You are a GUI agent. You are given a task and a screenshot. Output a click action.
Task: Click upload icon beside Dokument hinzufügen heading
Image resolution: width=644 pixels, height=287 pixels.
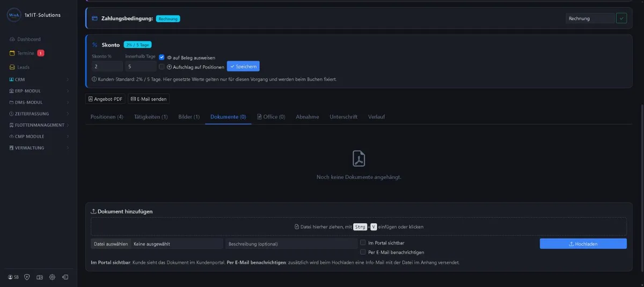coord(94,211)
